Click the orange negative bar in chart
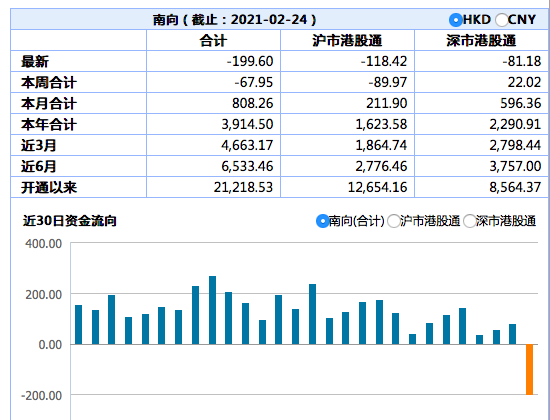 (x=529, y=369)
